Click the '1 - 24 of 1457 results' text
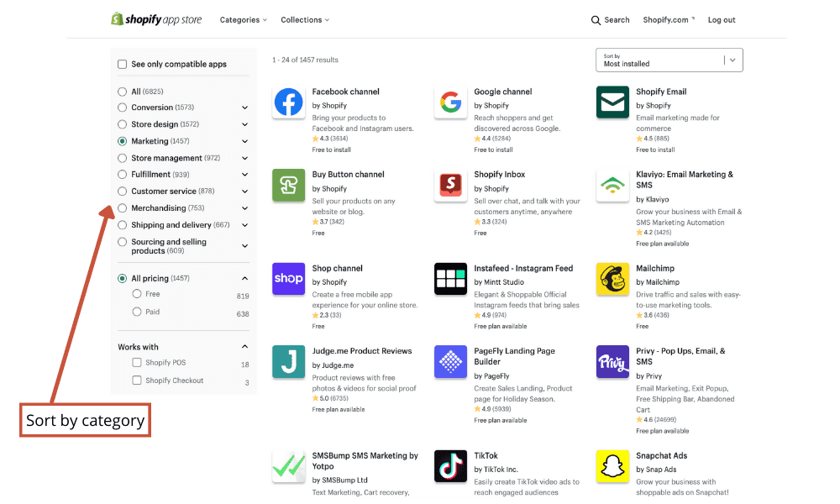This screenshot has height=504, width=840. tap(306, 60)
